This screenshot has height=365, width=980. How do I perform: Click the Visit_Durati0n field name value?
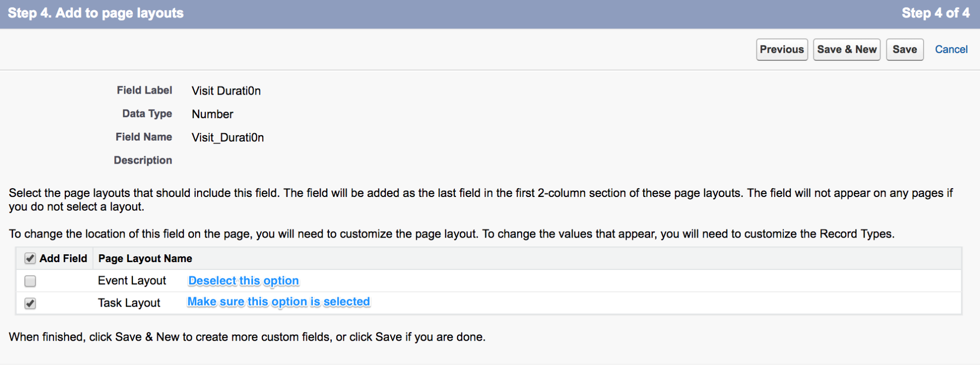[x=227, y=138]
